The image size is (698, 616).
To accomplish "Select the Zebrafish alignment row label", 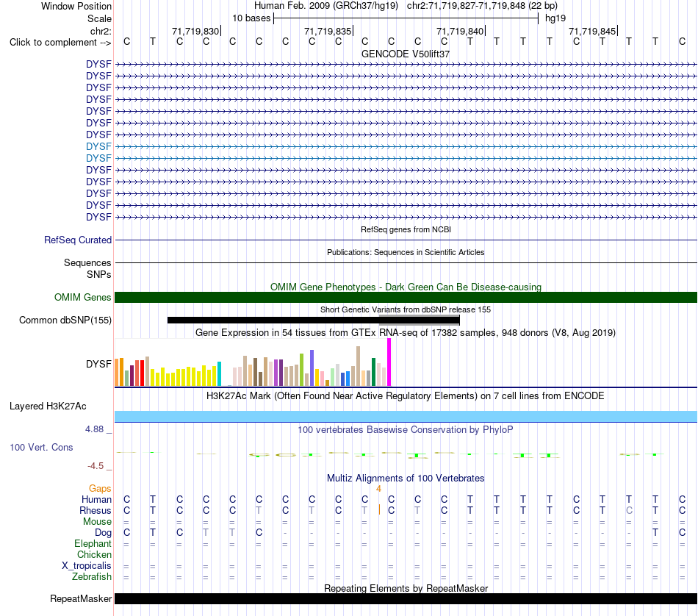I will click(x=92, y=577).
